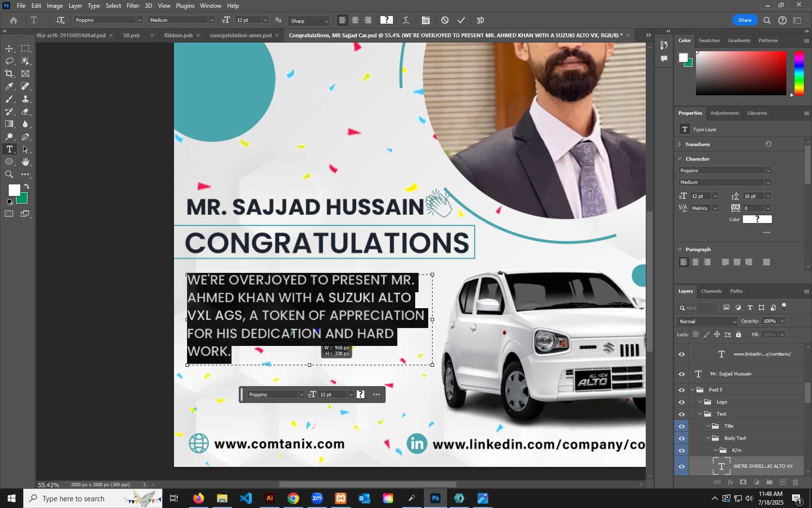
Task: Open more options in floating text bar
Action: tap(377, 395)
